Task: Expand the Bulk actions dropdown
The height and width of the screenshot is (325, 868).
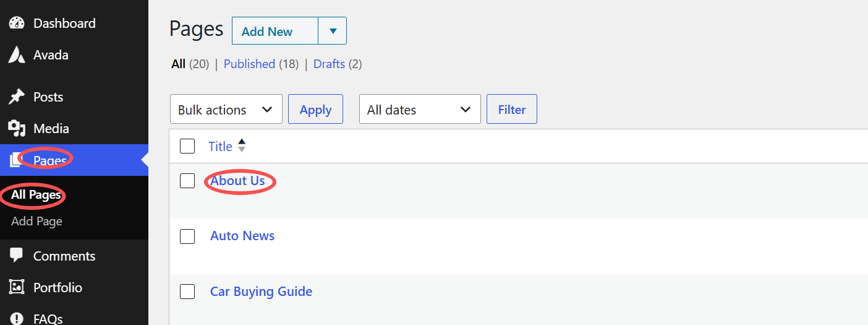Action: pos(226,109)
